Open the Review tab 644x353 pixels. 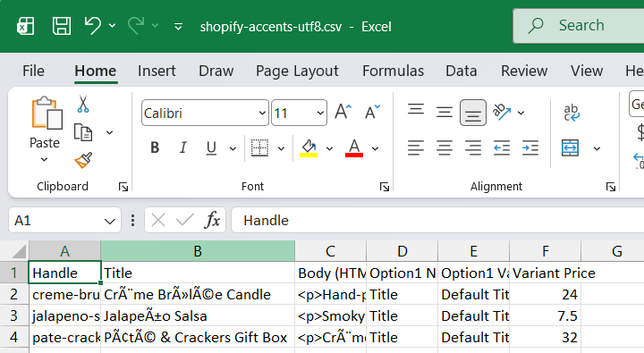524,71
